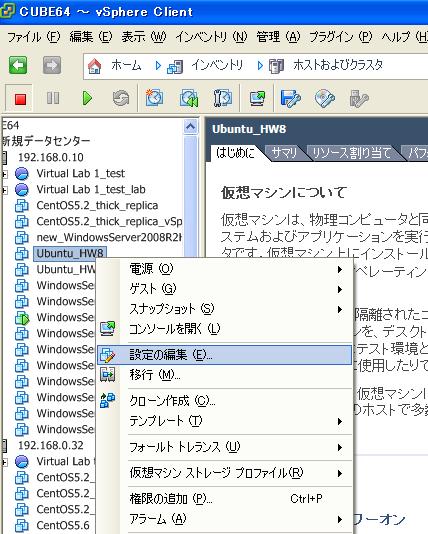Image resolution: width=428 pixels, height=534 pixels.
Task: Select the CentOS5.2_thick_replica_vSp VM
Action: click(x=109, y=221)
